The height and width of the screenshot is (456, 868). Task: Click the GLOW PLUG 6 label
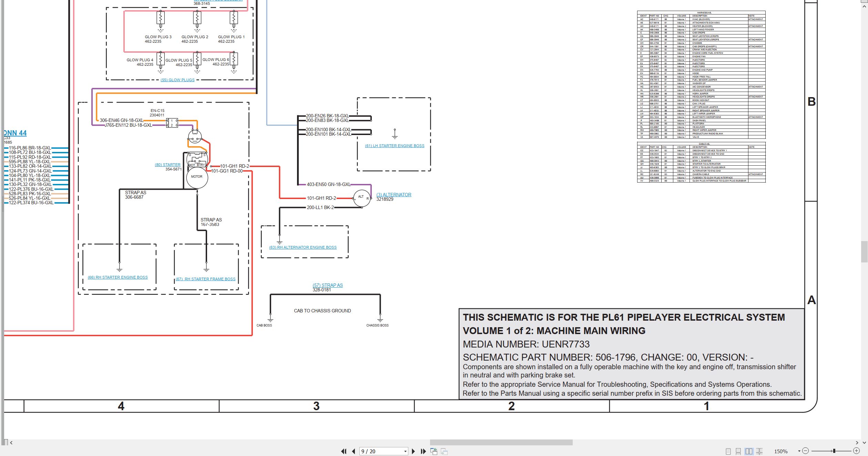click(216, 60)
